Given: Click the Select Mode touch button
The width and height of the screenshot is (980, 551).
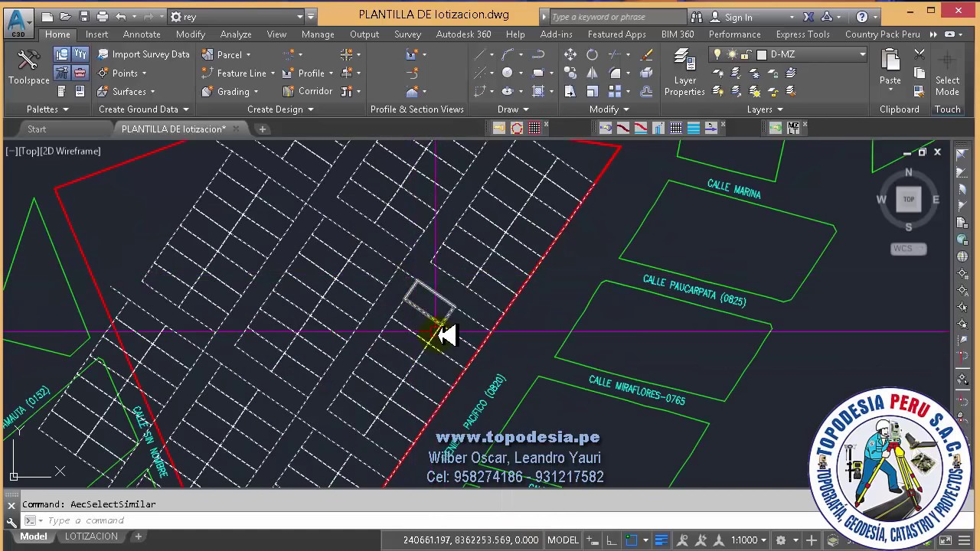Looking at the screenshot, I should point(947,73).
